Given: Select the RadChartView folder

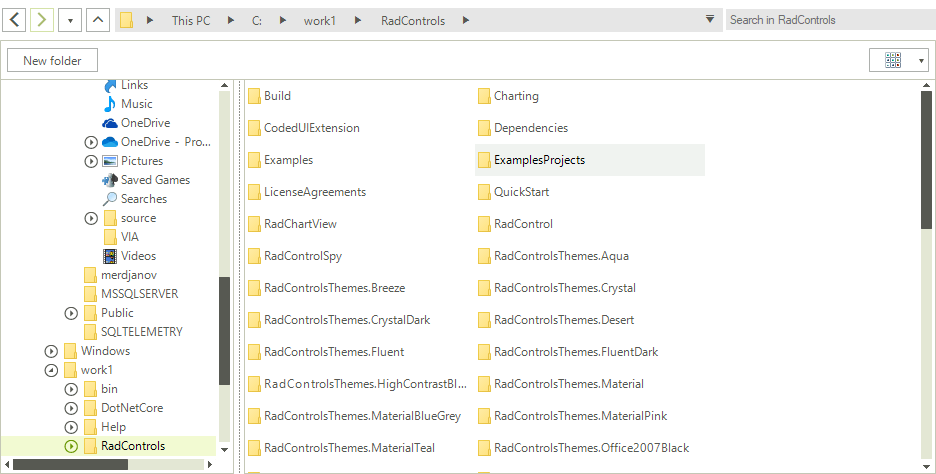Looking at the screenshot, I should [x=292, y=224].
